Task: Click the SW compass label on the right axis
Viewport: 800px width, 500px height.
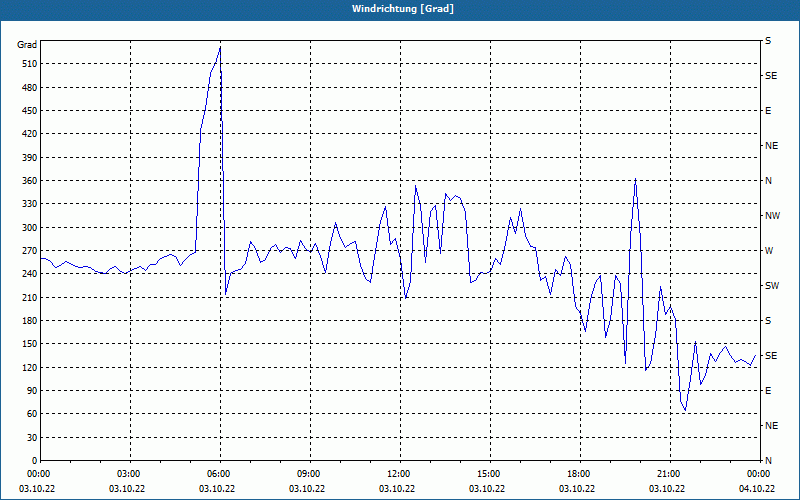Action: [772, 286]
